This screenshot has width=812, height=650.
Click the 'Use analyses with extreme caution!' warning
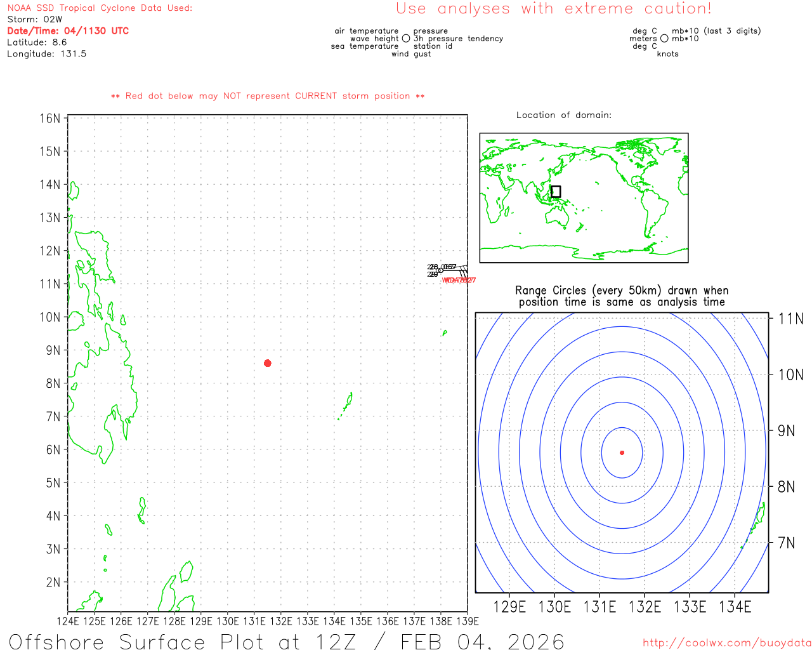click(553, 9)
